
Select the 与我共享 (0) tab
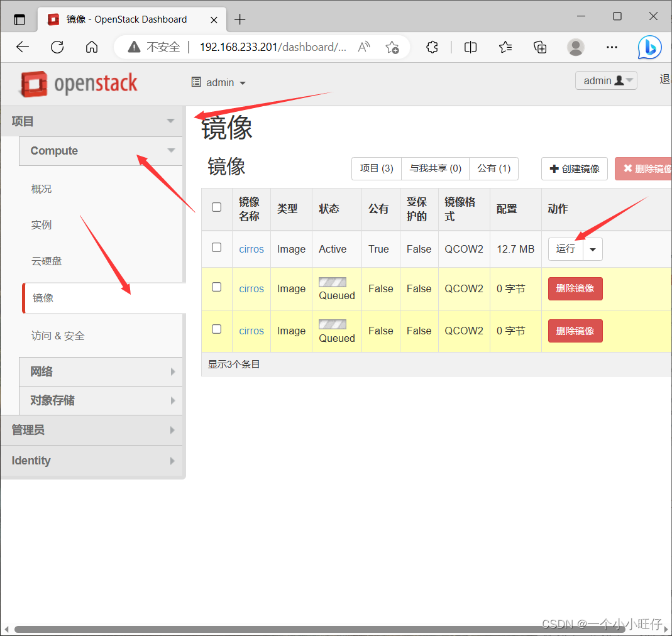[x=435, y=168]
